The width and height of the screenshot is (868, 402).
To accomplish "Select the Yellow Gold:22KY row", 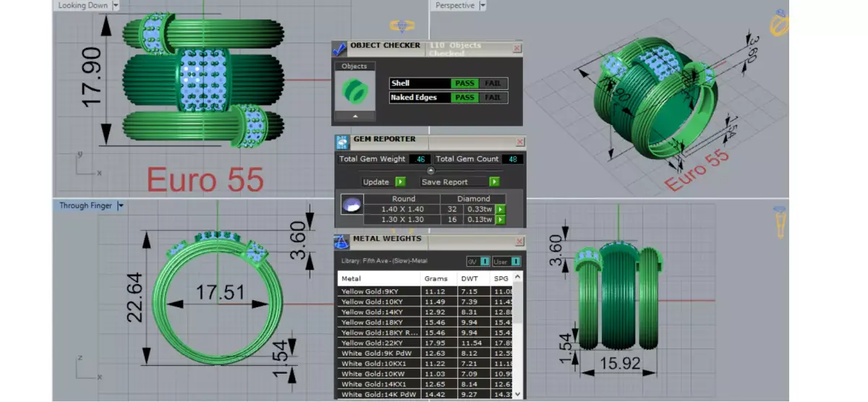I will click(x=426, y=343).
